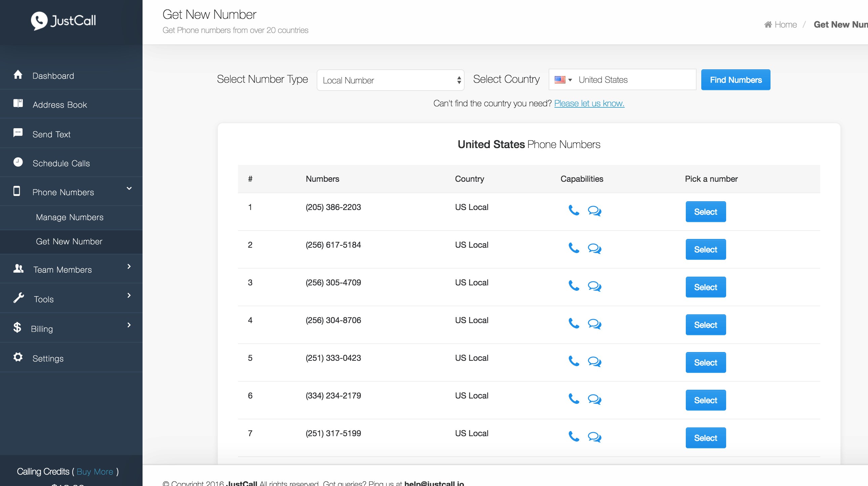This screenshot has height=486, width=868.
Task: Click the Schedule Calls clock icon
Action: pyautogui.click(x=18, y=162)
